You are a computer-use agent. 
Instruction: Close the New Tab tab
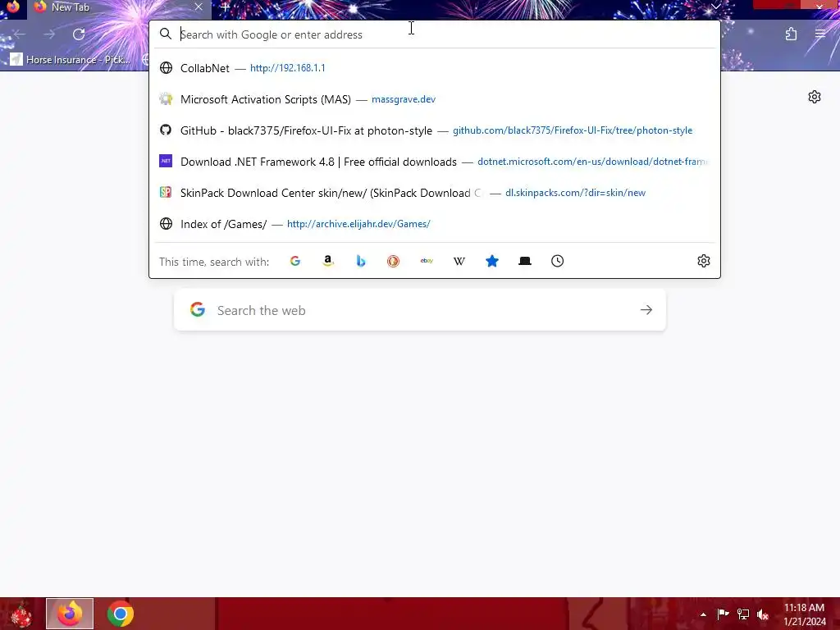point(199,7)
